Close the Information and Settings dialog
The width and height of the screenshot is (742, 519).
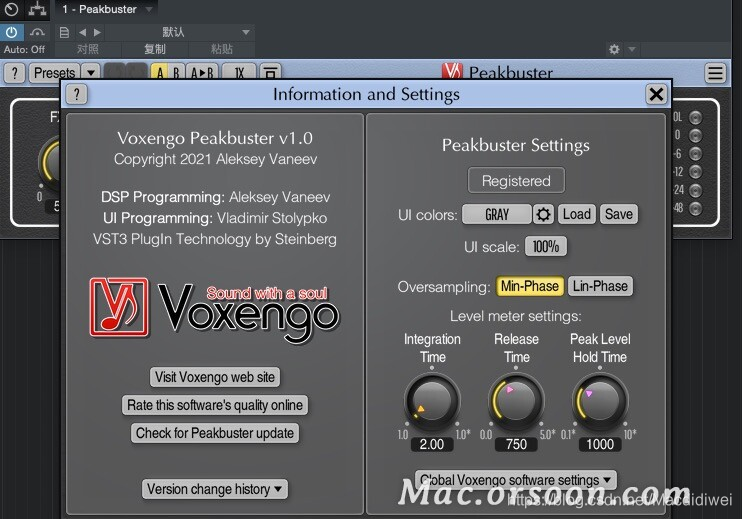(x=656, y=94)
